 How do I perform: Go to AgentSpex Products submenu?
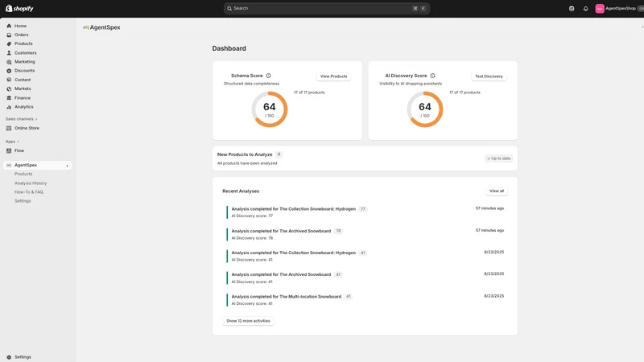pos(23,174)
